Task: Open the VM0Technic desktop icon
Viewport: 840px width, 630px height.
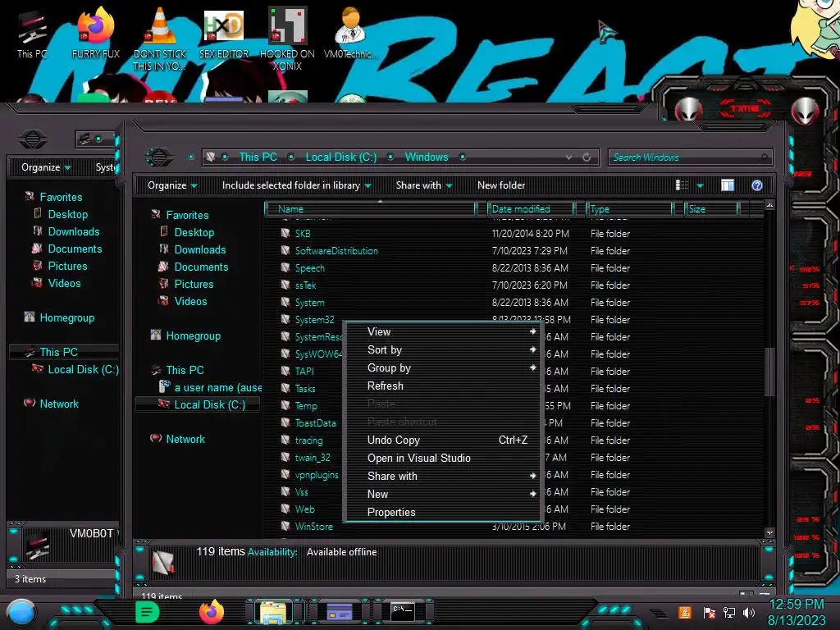Action: pyautogui.click(x=350, y=33)
